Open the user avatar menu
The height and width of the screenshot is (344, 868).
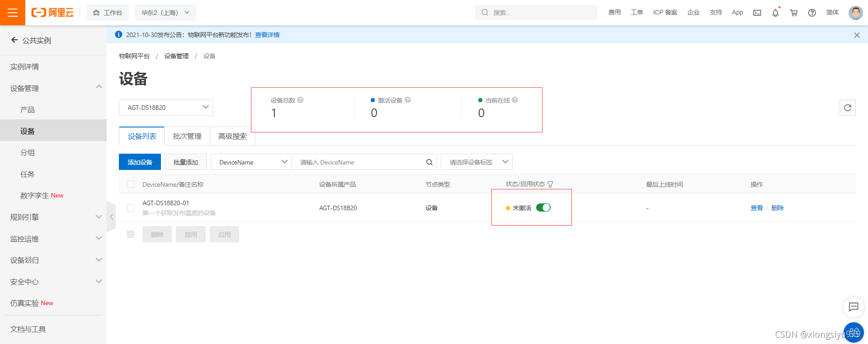coord(855,13)
